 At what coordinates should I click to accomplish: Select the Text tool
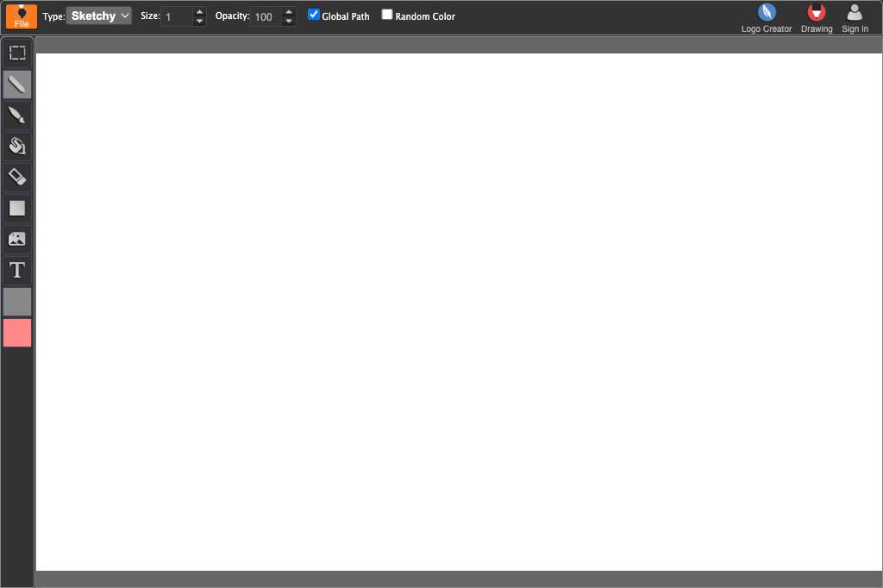[17, 271]
